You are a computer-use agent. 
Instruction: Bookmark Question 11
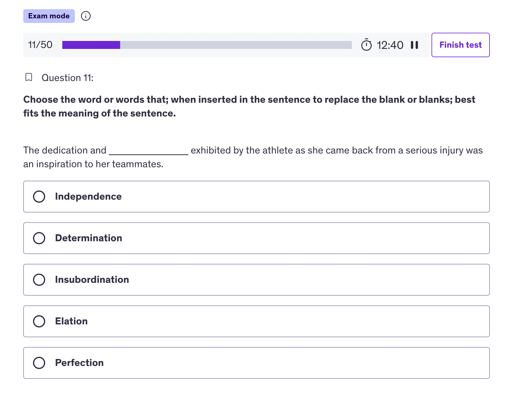29,77
